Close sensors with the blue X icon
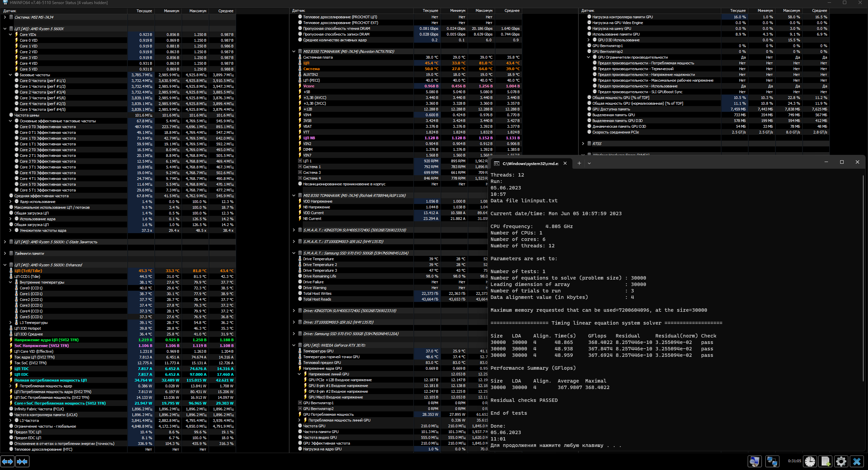868x470 pixels. click(857, 462)
